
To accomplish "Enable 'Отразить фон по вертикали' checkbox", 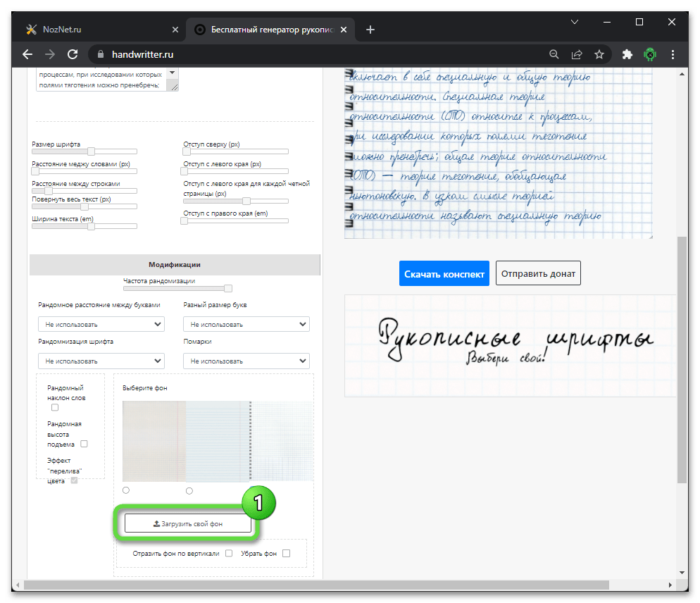I will 228,554.
